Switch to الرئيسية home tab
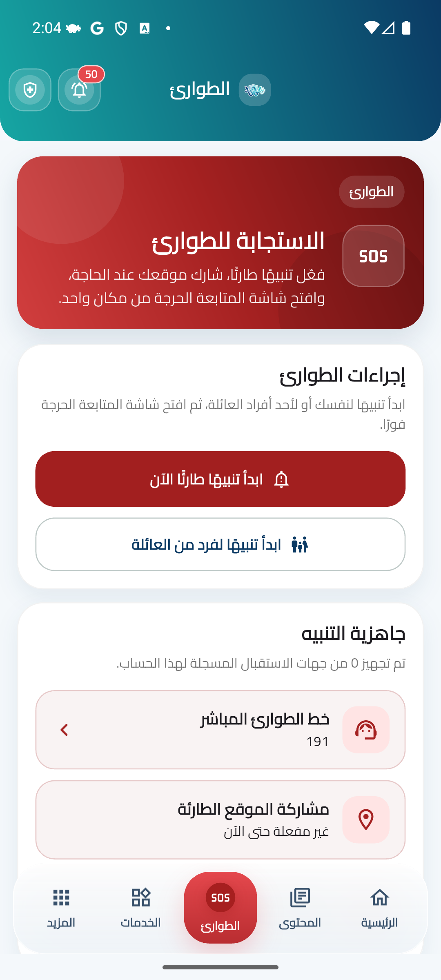Screen dimensions: 441x980 [x=379, y=907]
